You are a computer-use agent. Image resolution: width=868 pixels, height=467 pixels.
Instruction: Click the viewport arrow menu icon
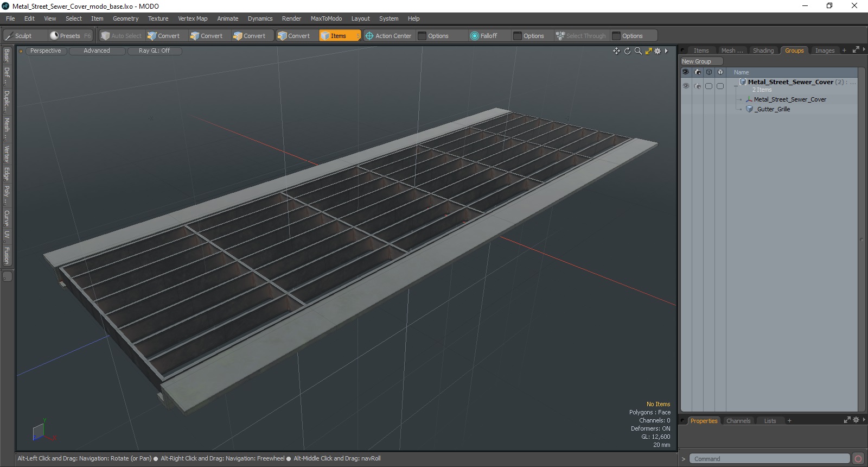click(x=666, y=51)
